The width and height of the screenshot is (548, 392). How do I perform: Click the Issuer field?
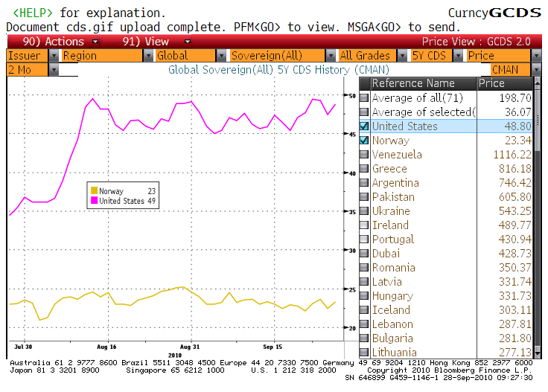28,56
